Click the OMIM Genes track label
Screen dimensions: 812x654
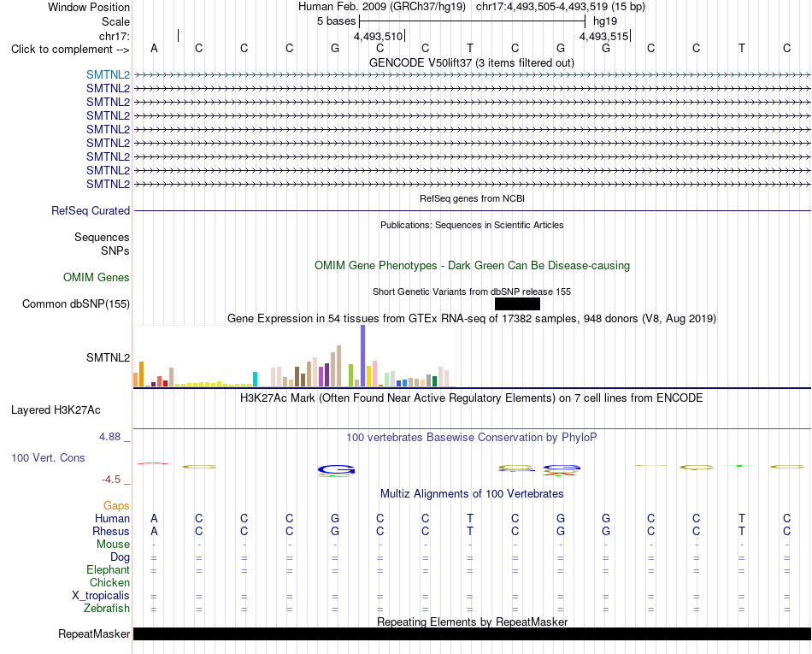tap(96, 278)
